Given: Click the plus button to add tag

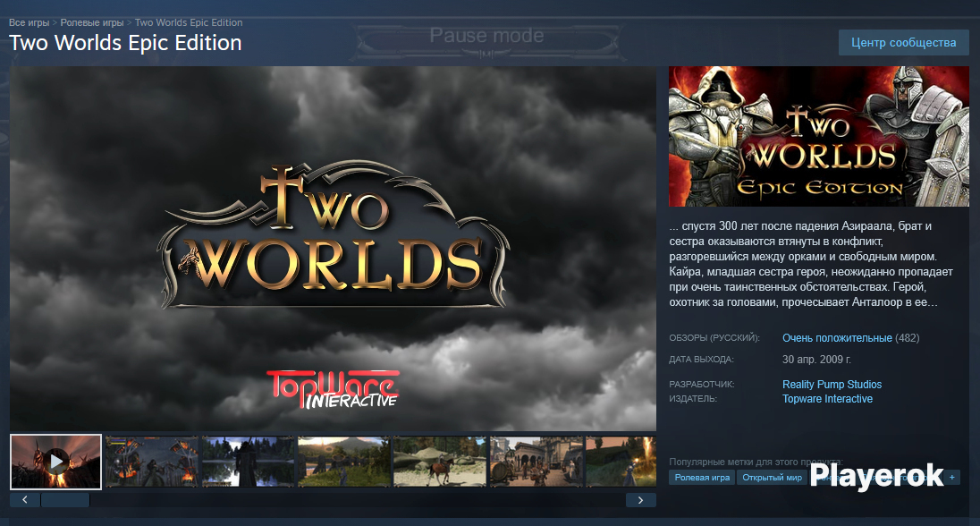Looking at the screenshot, I should point(951,478).
